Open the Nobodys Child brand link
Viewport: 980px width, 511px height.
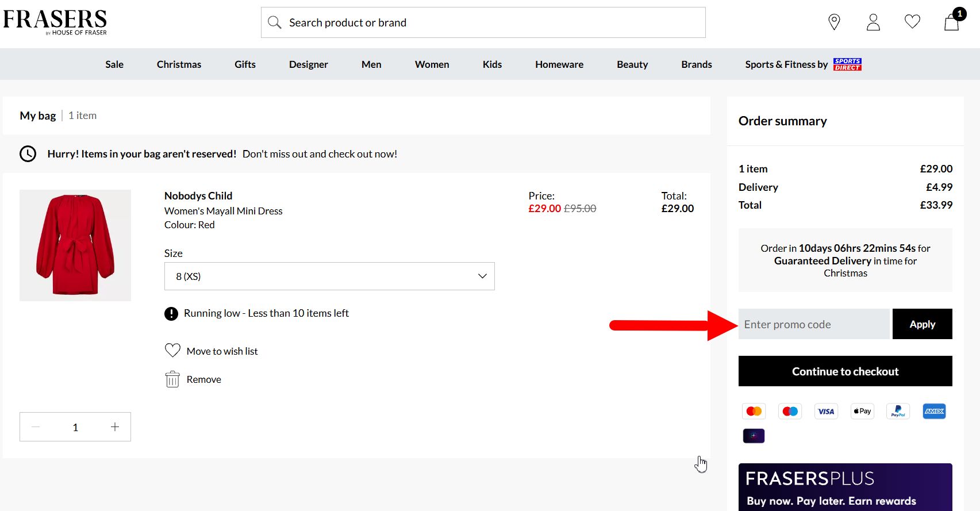point(198,196)
